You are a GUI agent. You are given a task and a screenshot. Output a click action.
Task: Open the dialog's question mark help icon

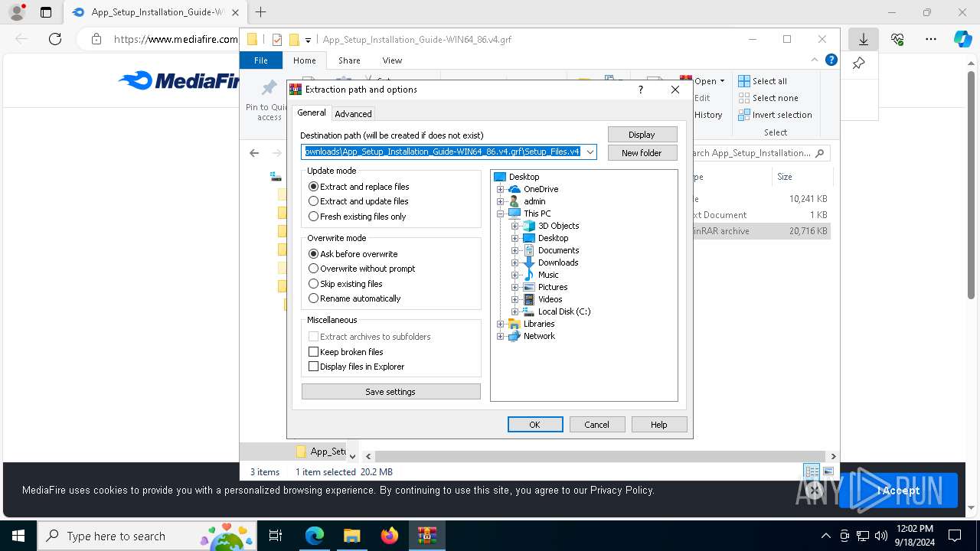641,90
